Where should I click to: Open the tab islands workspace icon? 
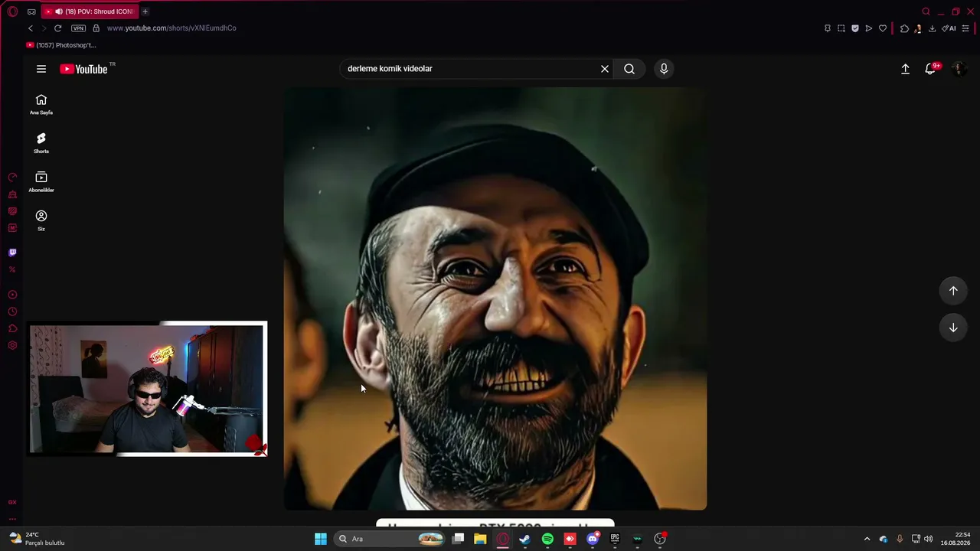pos(31,11)
